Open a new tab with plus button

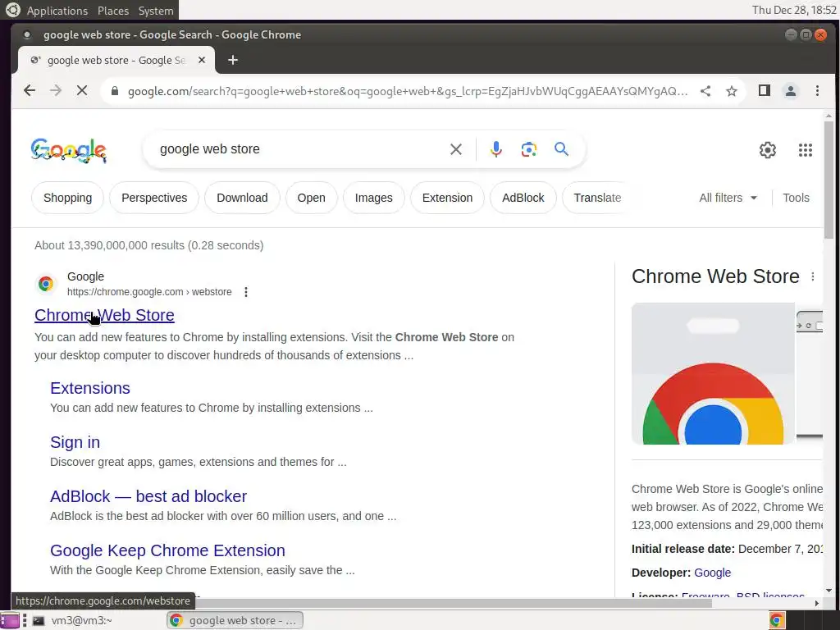232,60
